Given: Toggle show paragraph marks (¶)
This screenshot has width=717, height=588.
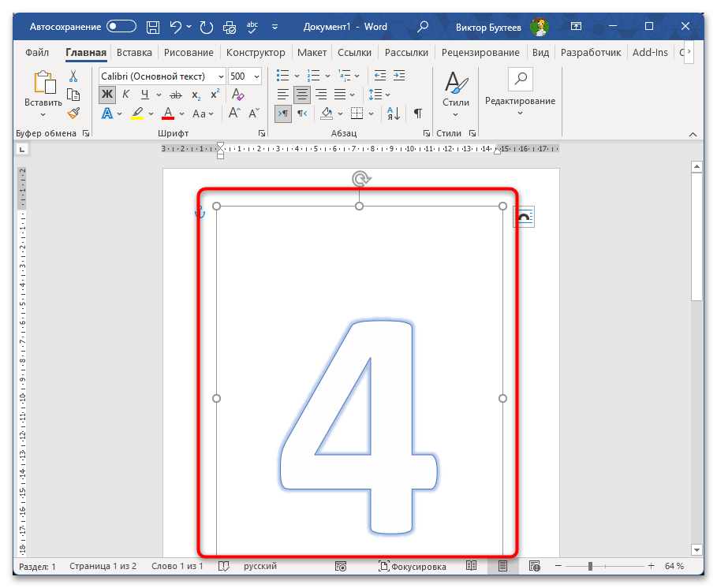Looking at the screenshot, I should [x=418, y=114].
